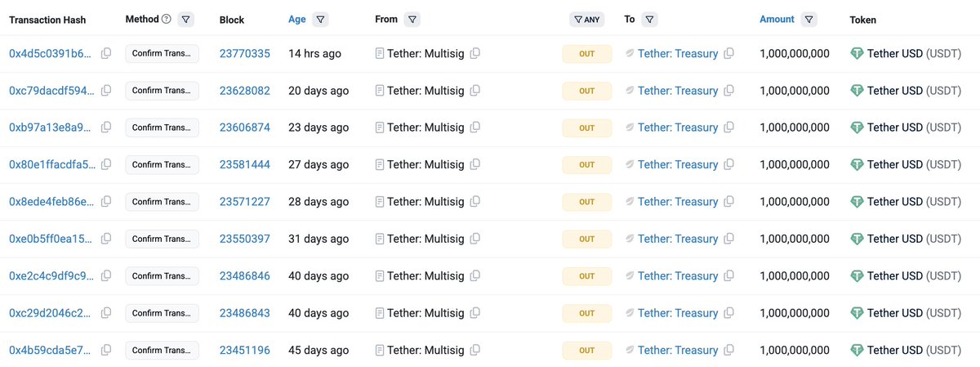Click Tether USD token icon in first row
The width and height of the screenshot is (980, 367).
pos(857,54)
